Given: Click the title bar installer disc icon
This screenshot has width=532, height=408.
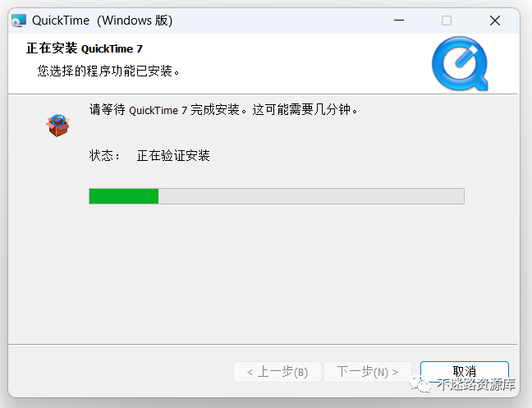Looking at the screenshot, I should [x=18, y=21].
